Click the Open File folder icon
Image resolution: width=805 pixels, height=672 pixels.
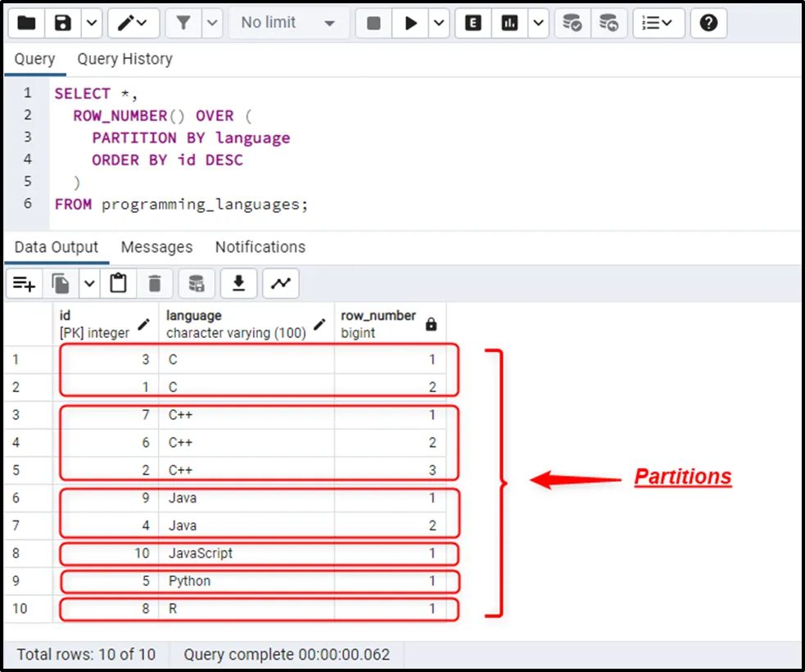[26, 23]
